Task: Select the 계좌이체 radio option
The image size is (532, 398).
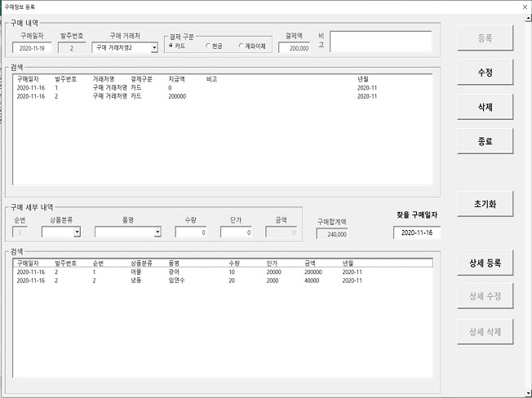Action: tap(242, 46)
